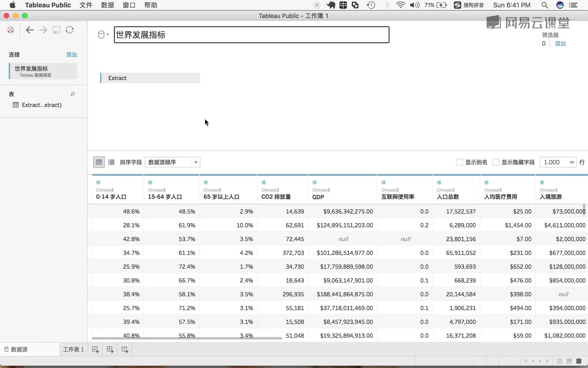
Task: Switch to metadata list view
Action: (111, 162)
